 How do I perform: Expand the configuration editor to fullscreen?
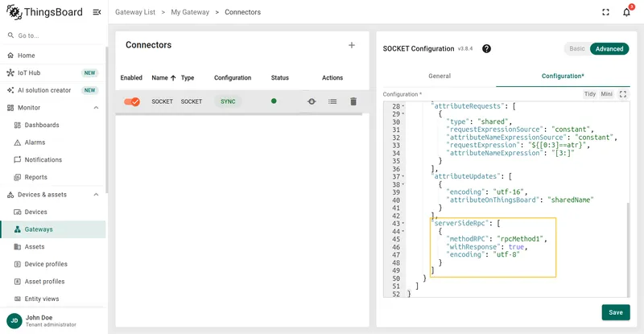point(623,94)
